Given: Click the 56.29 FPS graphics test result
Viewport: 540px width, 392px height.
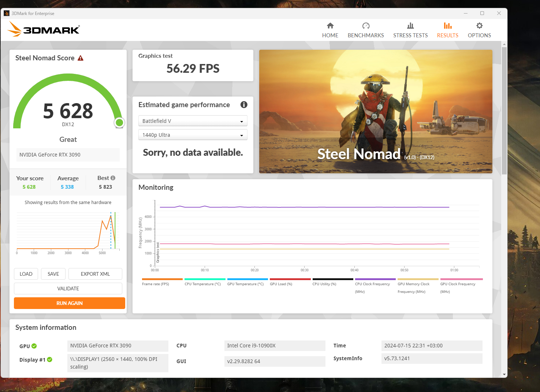Looking at the screenshot, I should (193, 68).
